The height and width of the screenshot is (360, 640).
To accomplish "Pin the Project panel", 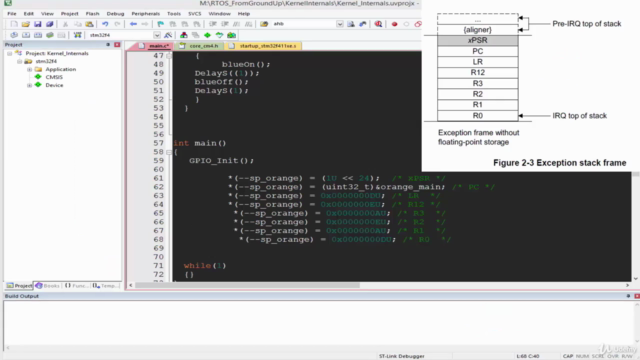I will [108, 44].
